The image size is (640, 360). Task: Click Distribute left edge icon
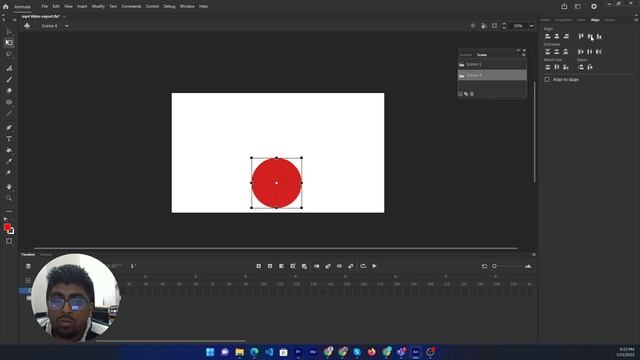[581, 52]
